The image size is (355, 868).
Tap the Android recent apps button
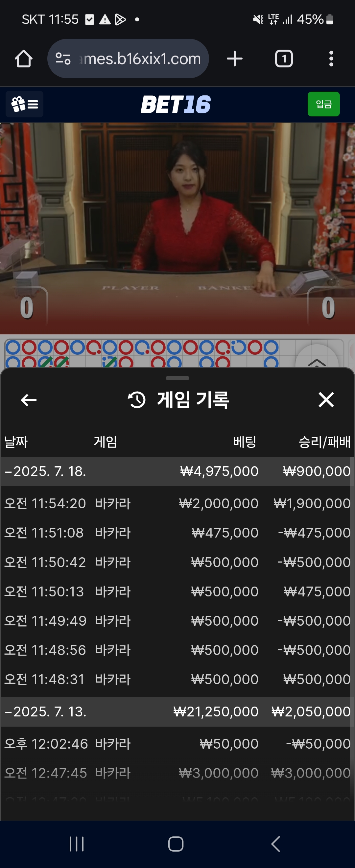(77, 844)
